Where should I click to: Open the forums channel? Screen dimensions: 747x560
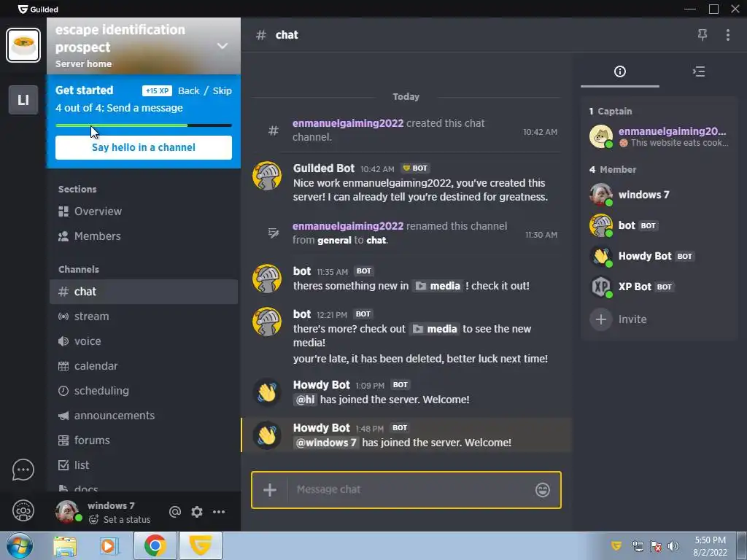(x=144, y=440)
